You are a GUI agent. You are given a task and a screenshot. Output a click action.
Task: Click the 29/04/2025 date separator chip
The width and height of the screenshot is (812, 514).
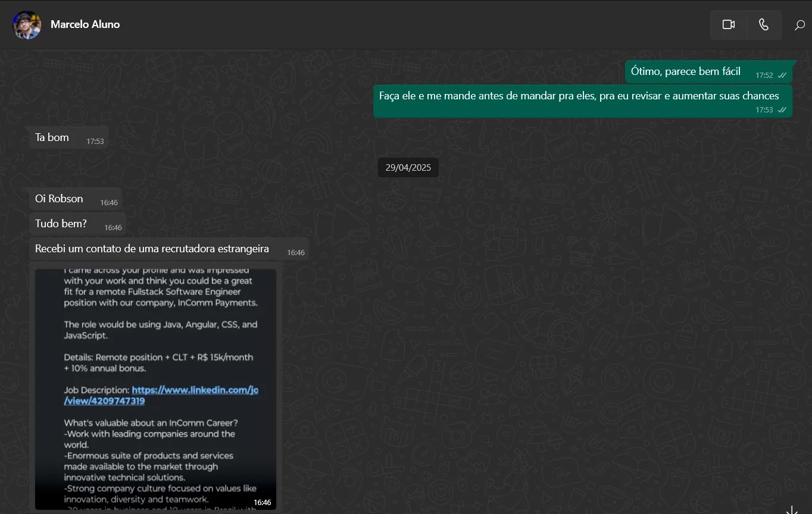pyautogui.click(x=408, y=168)
